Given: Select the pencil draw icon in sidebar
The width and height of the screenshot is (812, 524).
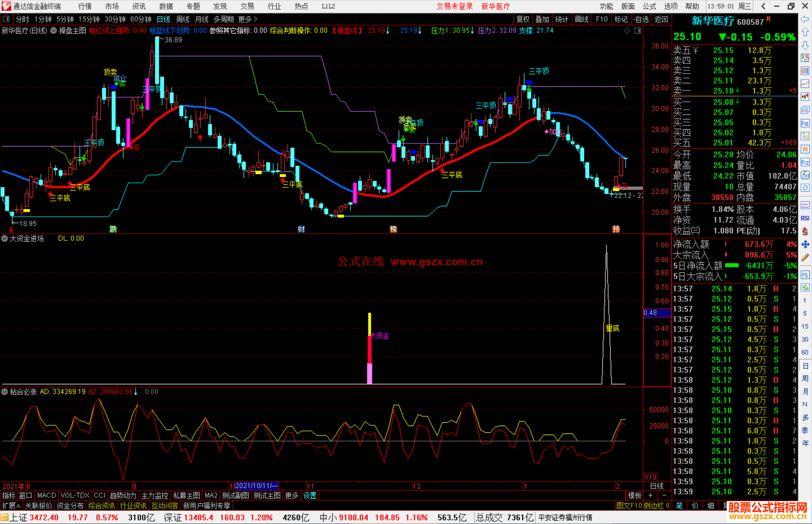Looking at the screenshot, I should tap(805, 258).
